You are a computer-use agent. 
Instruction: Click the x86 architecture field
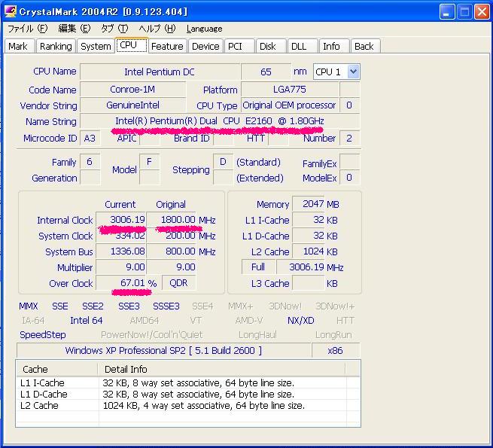(x=335, y=350)
